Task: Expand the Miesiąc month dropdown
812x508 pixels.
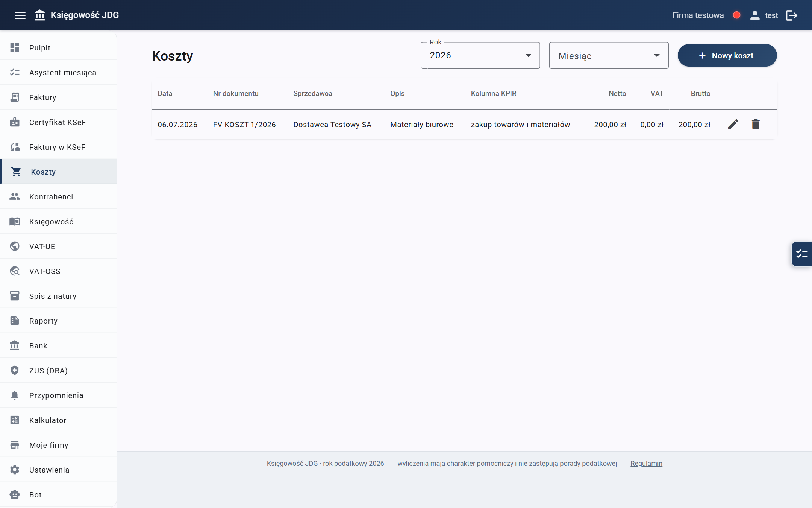Action: click(x=609, y=55)
